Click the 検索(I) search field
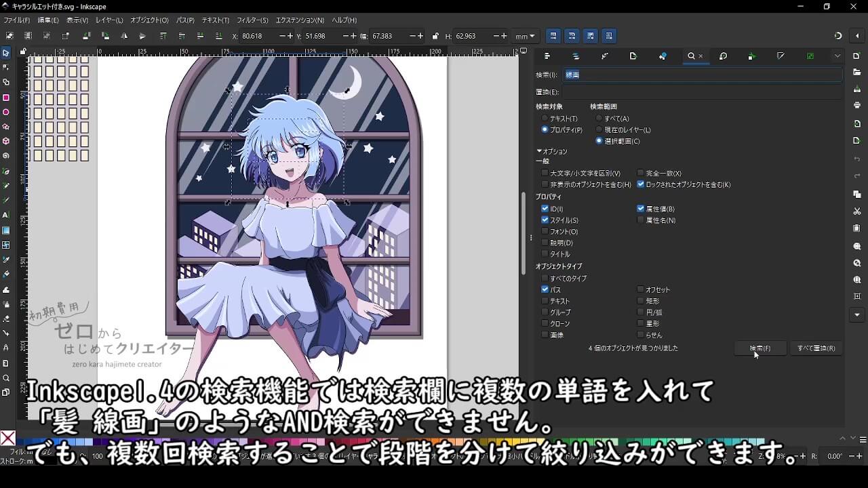The width and height of the screenshot is (868, 488). coord(702,75)
